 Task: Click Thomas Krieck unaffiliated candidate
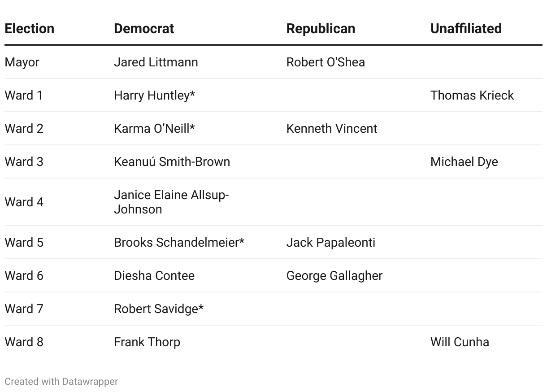point(472,95)
